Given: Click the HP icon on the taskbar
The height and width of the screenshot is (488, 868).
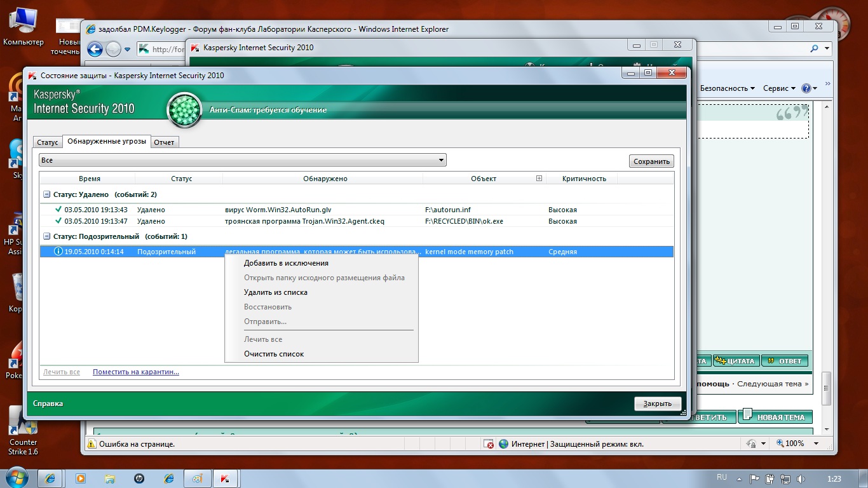Looking at the screenshot, I should tap(139, 478).
